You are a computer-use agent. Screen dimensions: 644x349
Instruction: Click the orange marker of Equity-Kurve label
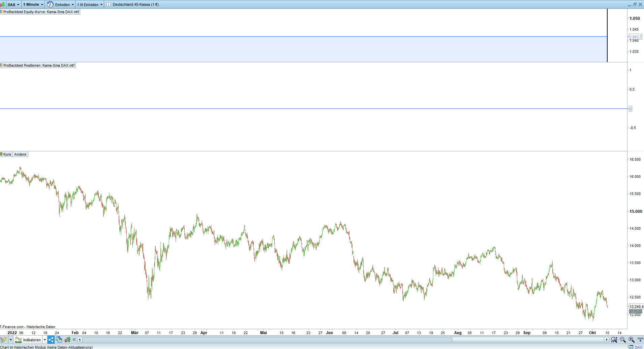tap(1, 12)
